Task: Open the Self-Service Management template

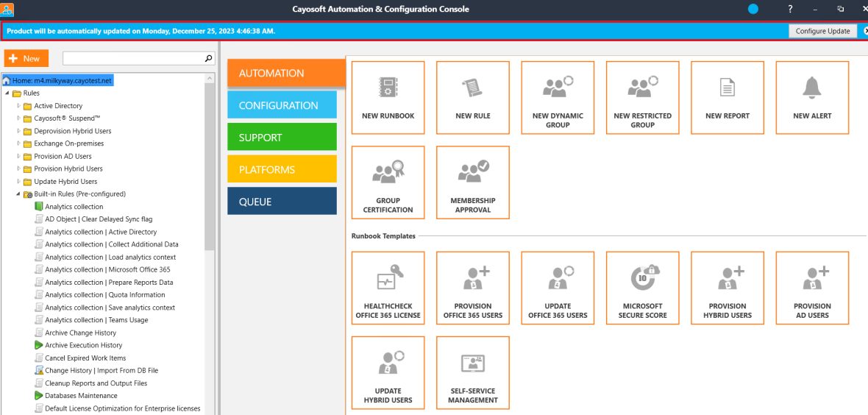Action: (473, 372)
